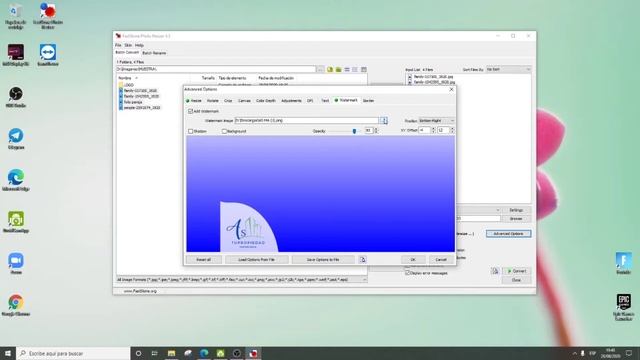Open the Color Depth tab
The image size is (640, 360).
tap(266, 100)
